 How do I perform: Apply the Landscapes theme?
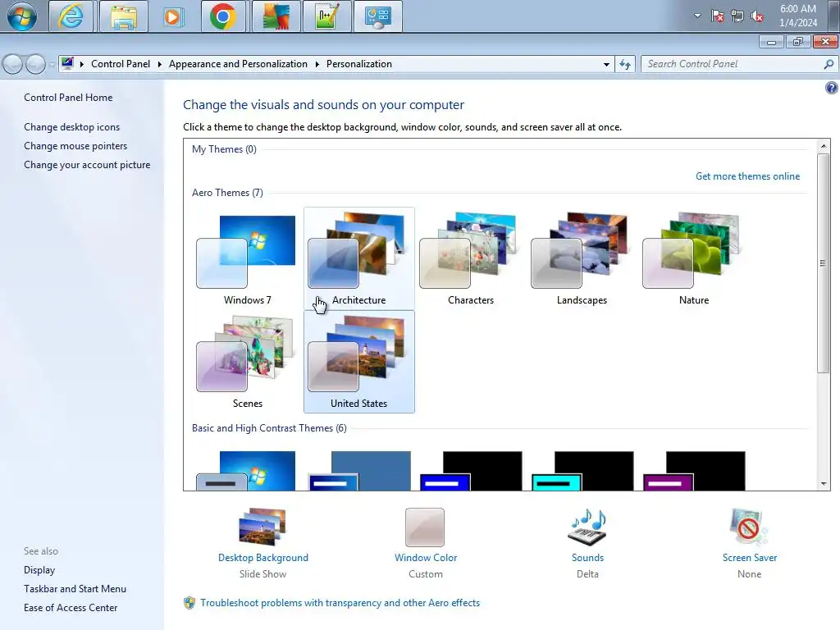click(582, 258)
